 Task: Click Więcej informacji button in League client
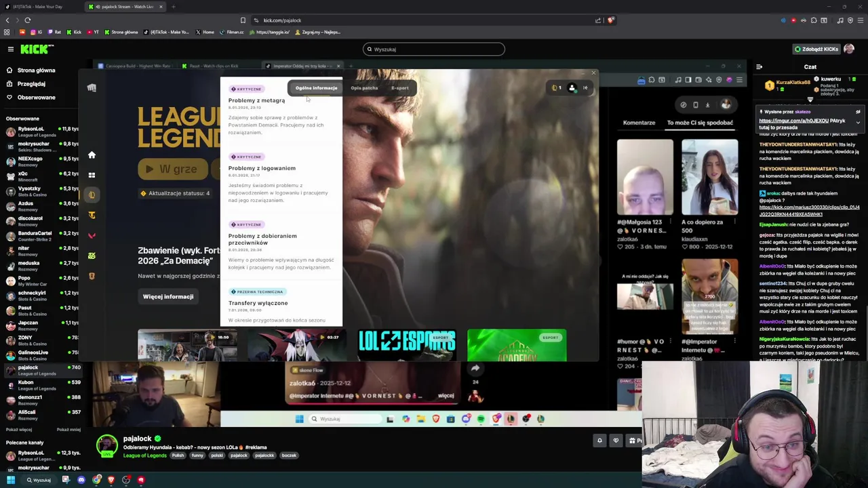pyautogui.click(x=168, y=297)
